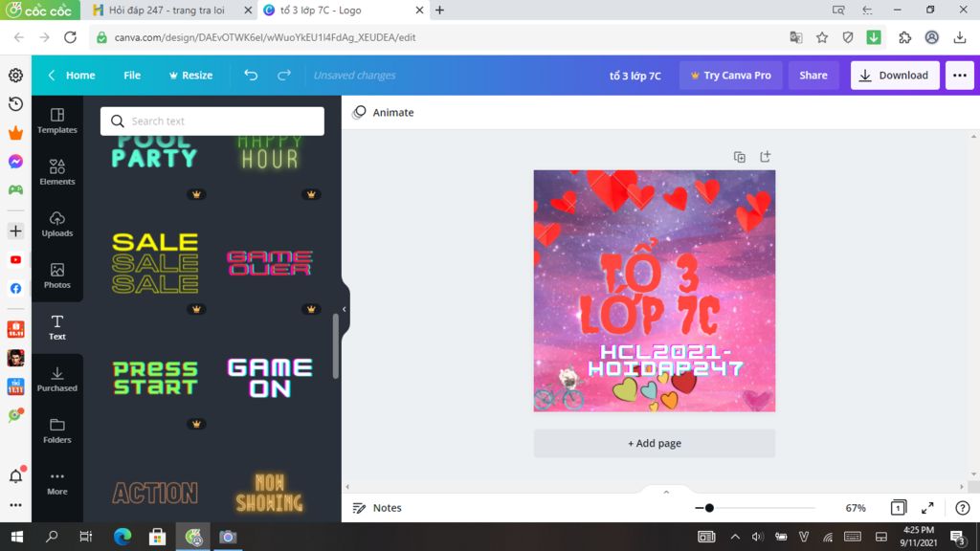The height and width of the screenshot is (551, 980).
Task: Open sidebar notifications bell
Action: click(x=15, y=476)
